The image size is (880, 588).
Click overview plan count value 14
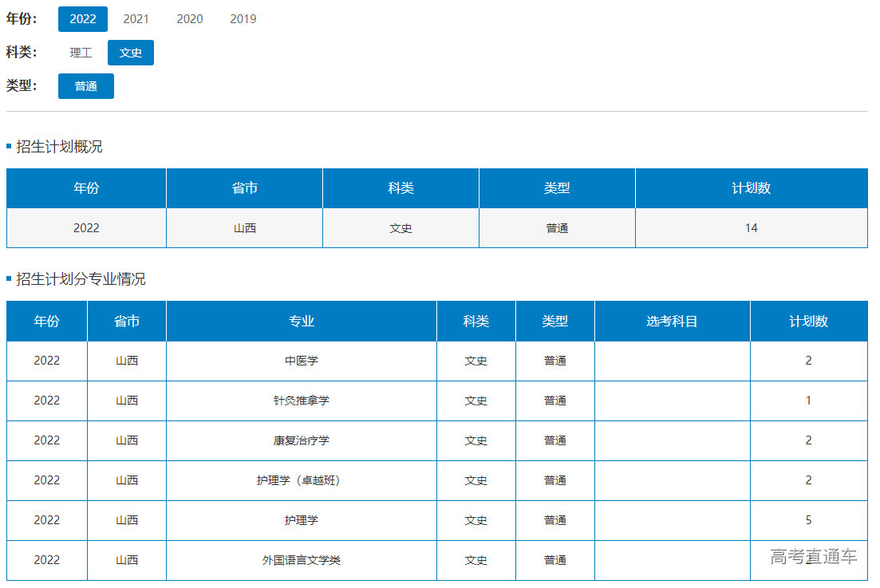point(751,228)
